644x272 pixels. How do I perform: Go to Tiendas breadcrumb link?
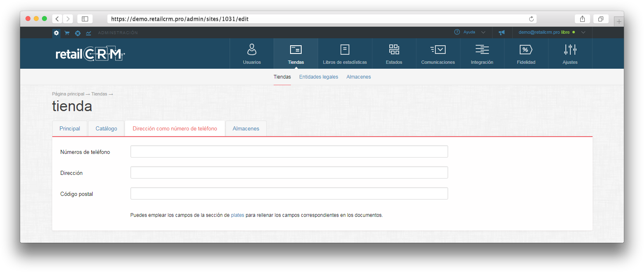[x=99, y=94]
